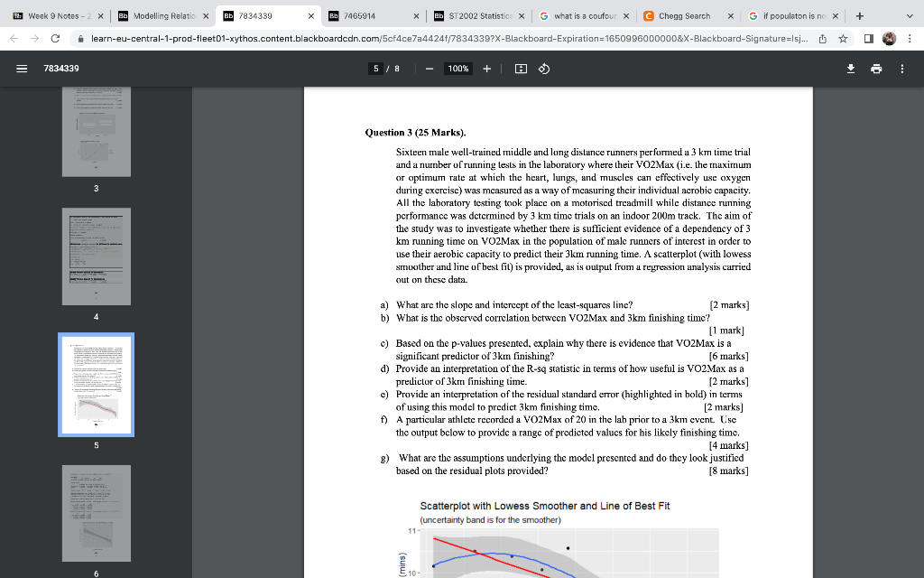Screen dimensions: 924x578
Task: Close the Week 9 Notes tab
Action: pos(100,16)
